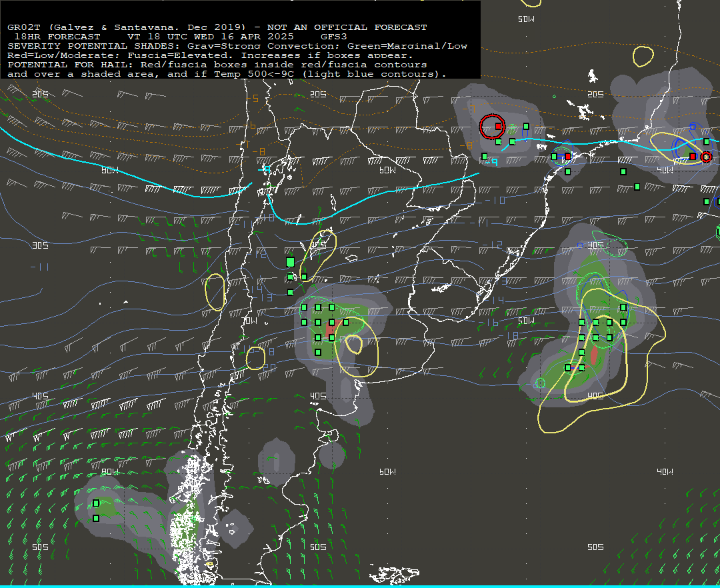Click the '70W' longitude label

pyautogui.click(x=250, y=321)
